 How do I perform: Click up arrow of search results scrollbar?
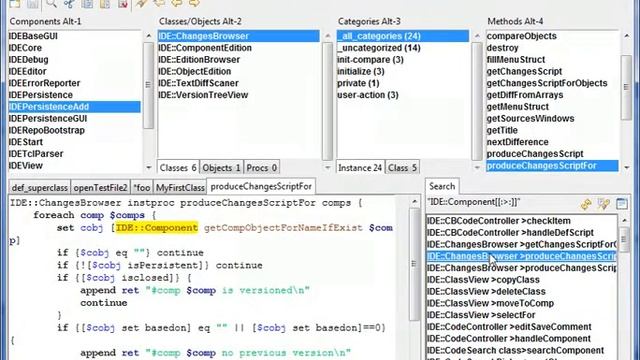tap(624, 220)
